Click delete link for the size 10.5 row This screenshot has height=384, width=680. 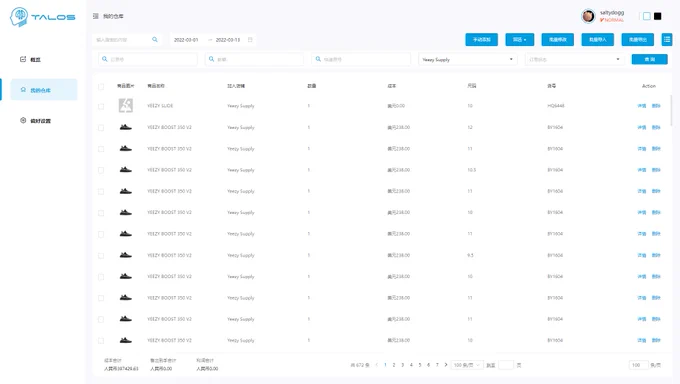pyautogui.click(x=656, y=170)
